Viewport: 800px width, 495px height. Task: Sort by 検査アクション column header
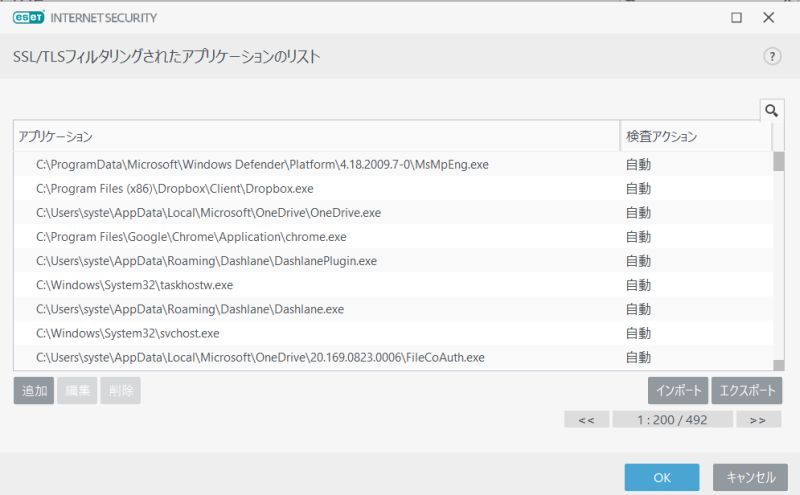click(696, 136)
